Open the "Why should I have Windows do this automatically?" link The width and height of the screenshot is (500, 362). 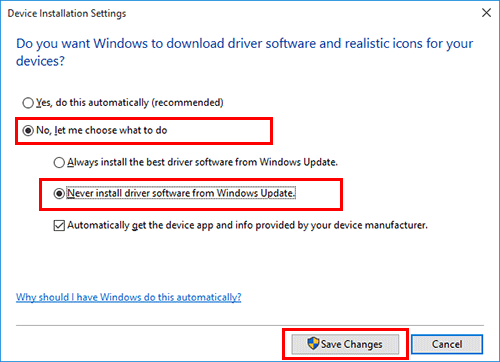[x=128, y=297]
